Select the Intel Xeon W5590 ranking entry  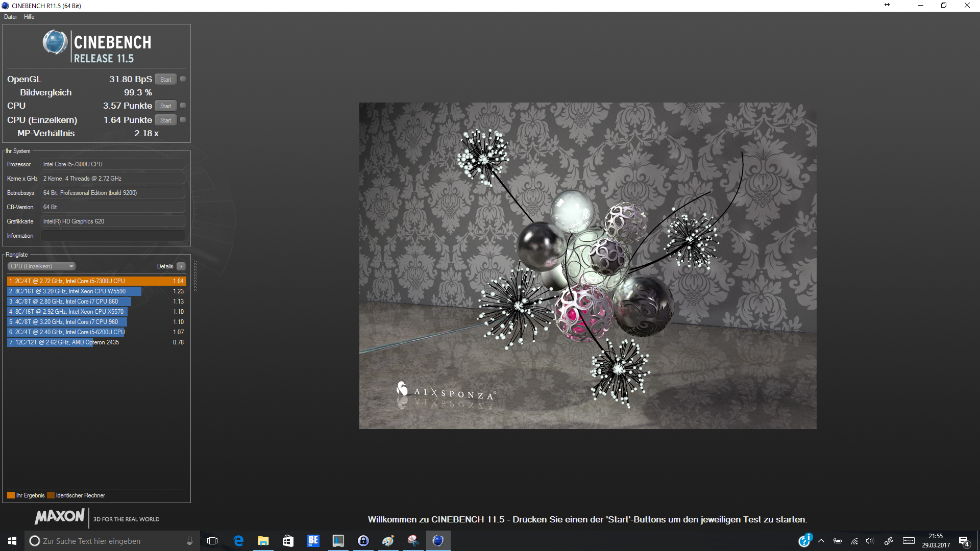[x=74, y=291]
